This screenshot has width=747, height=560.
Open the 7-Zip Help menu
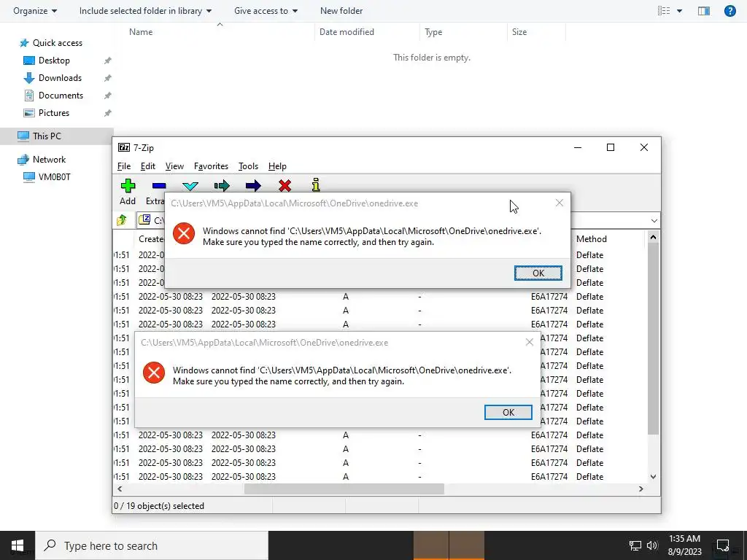click(277, 166)
